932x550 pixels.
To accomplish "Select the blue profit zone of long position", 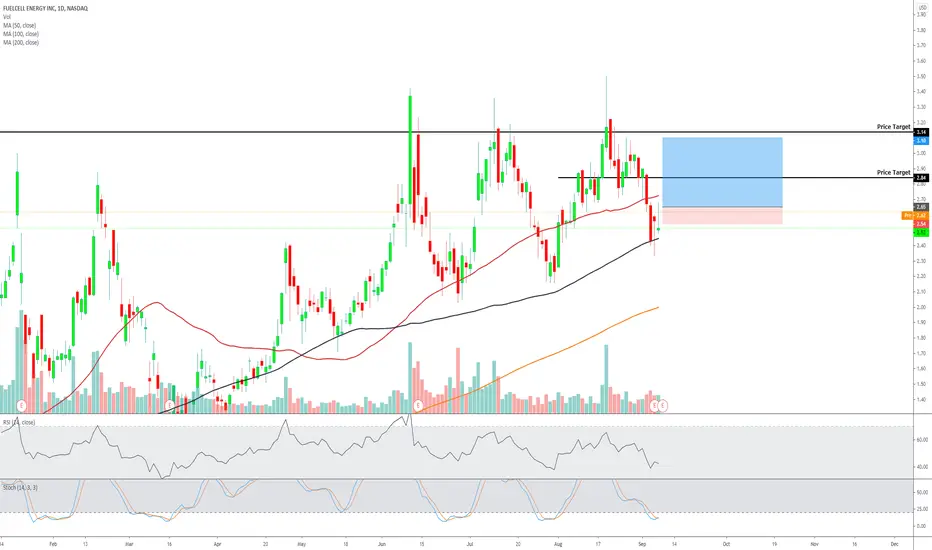I will pos(722,172).
